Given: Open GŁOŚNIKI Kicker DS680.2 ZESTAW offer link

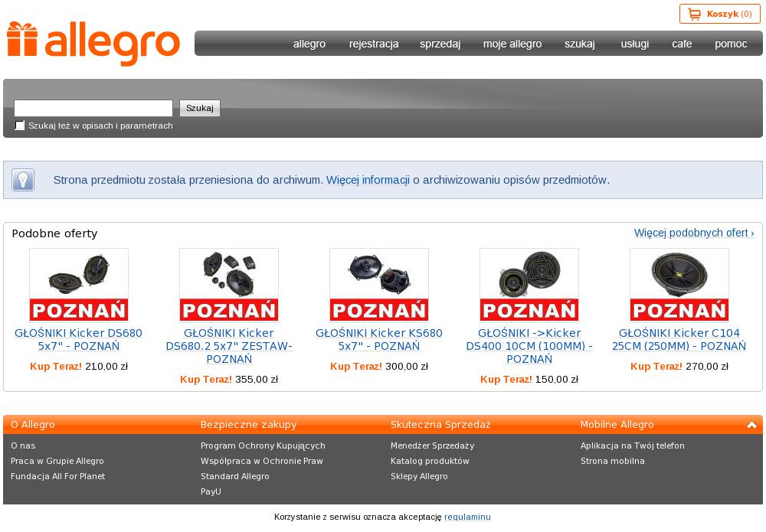Looking at the screenshot, I should 229,346.
